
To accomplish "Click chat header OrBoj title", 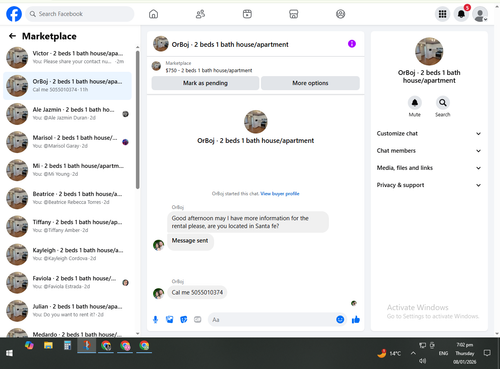I will (x=230, y=44).
